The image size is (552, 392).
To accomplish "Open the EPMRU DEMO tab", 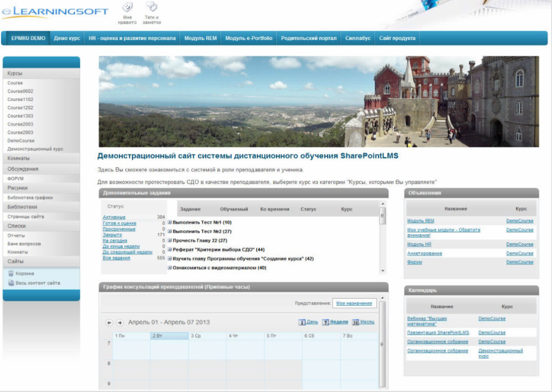I will [28, 38].
